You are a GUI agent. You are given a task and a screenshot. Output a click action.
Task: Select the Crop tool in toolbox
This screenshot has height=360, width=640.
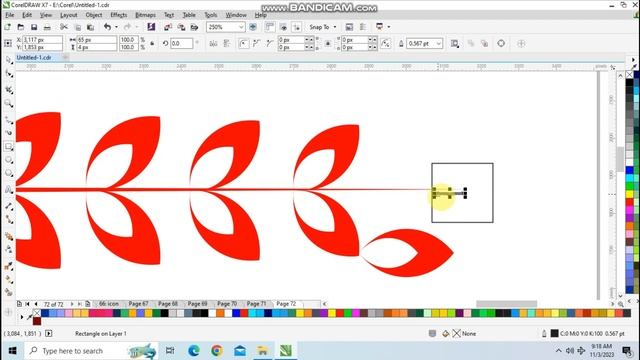9,89
